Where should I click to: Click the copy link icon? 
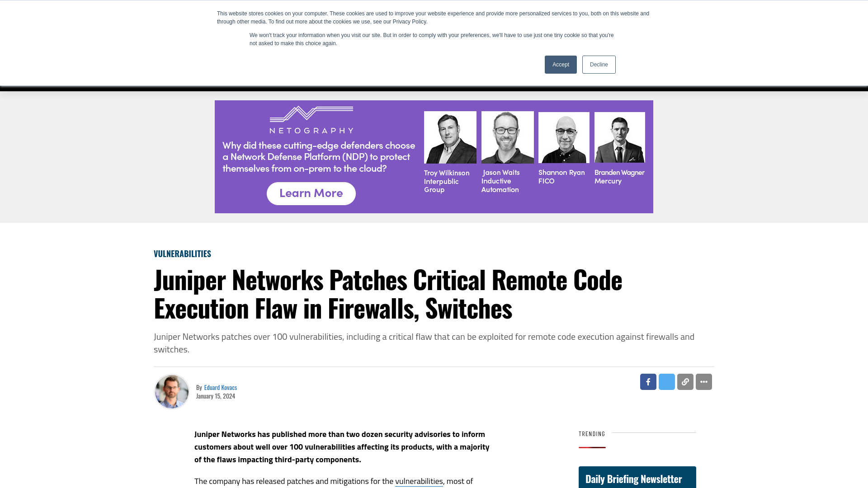pyautogui.click(x=685, y=381)
